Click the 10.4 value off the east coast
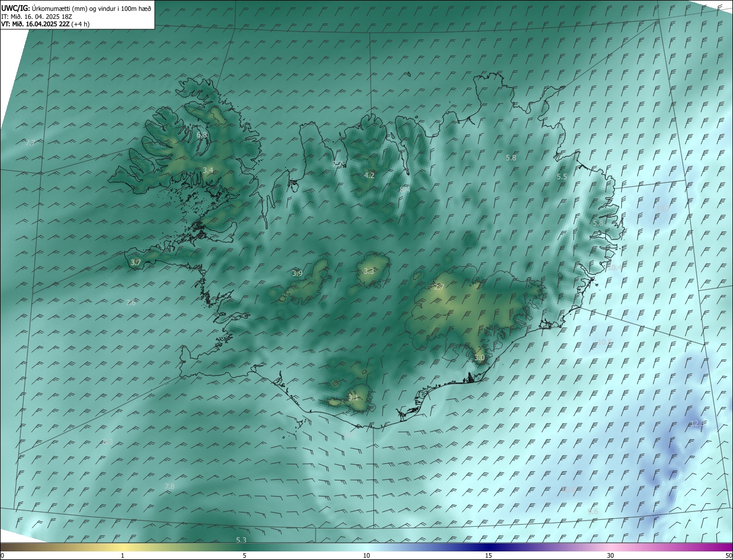733x560 pixels. coord(614,267)
